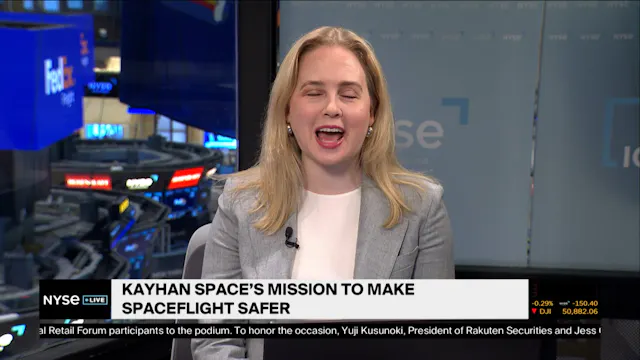The image size is (640, 360).
Task: Click the "50,882.06" index value
Action: click(580, 311)
